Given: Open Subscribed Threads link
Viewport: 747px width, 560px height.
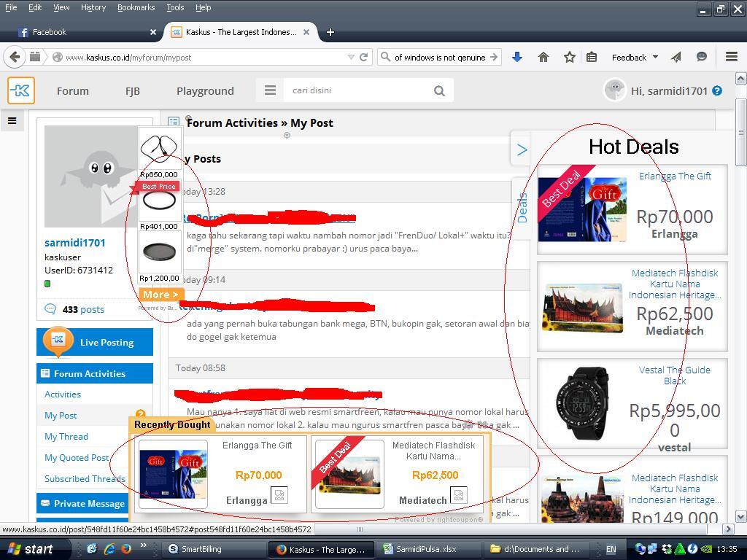Looking at the screenshot, I should [x=85, y=478].
